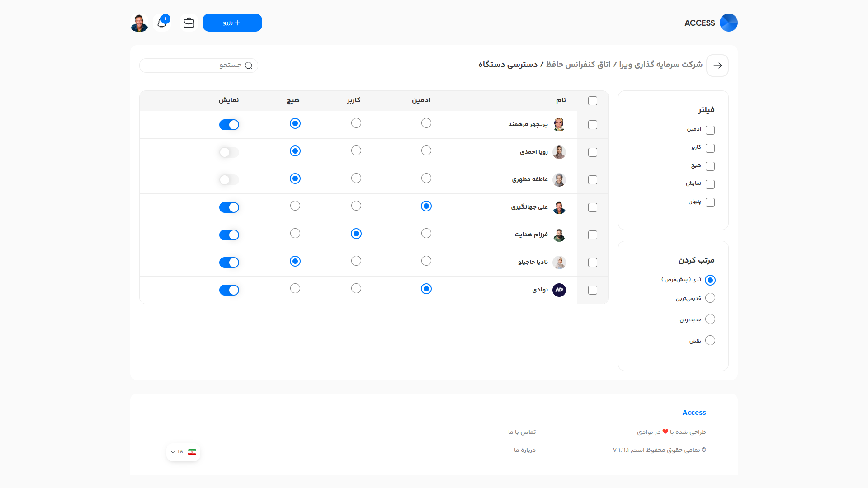Click the ACCESS logo icon

728,23
